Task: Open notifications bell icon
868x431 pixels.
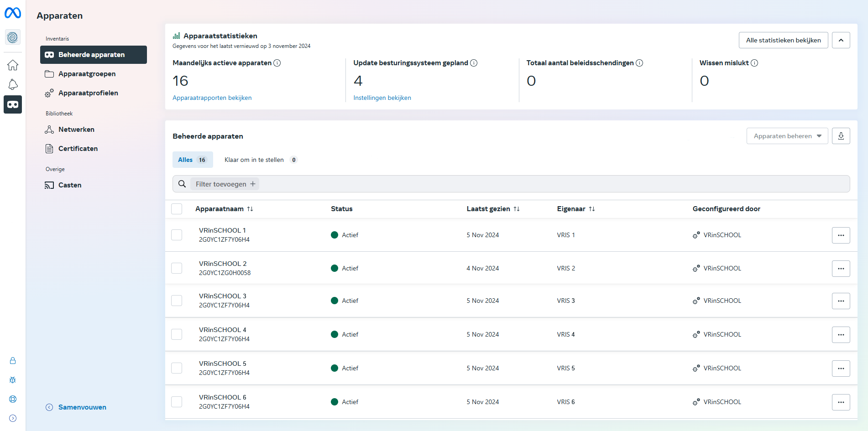Action: pyautogui.click(x=13, y=85)
